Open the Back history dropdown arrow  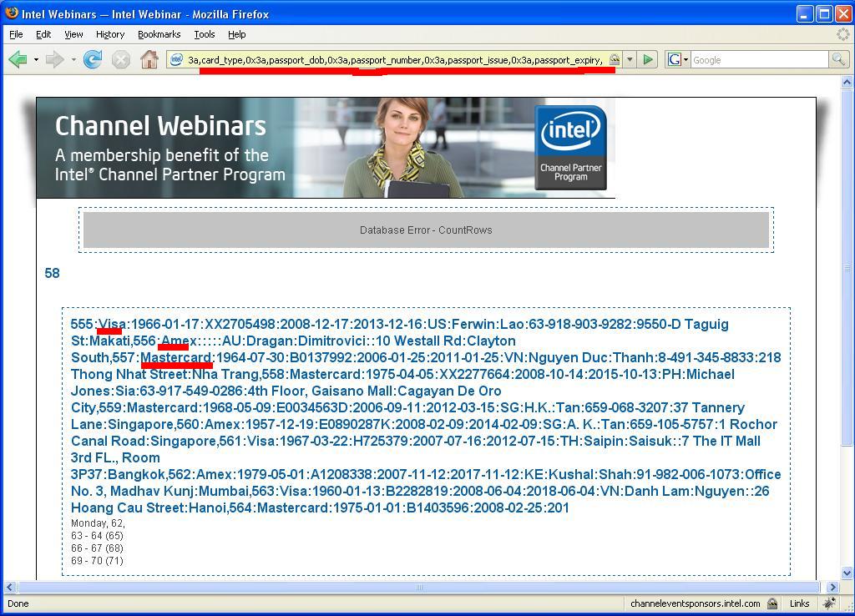(x=36, y=59)
